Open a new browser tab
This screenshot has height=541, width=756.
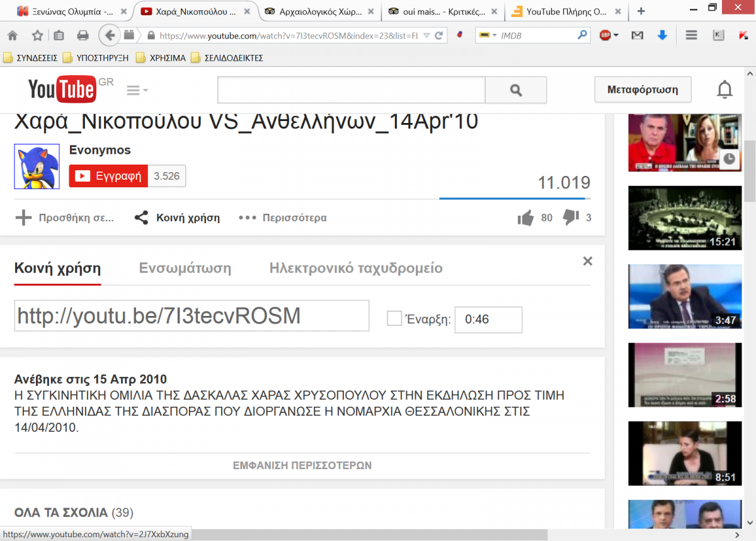point(641,11)
